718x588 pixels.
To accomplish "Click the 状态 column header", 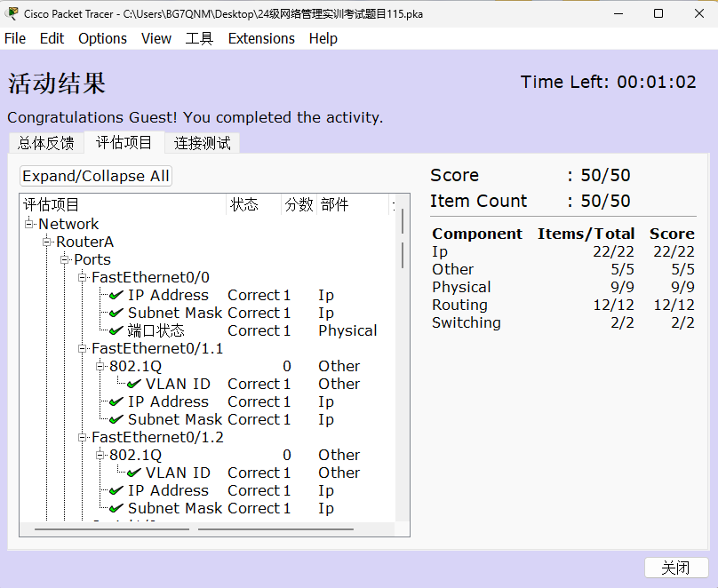I will pos(244,205).
